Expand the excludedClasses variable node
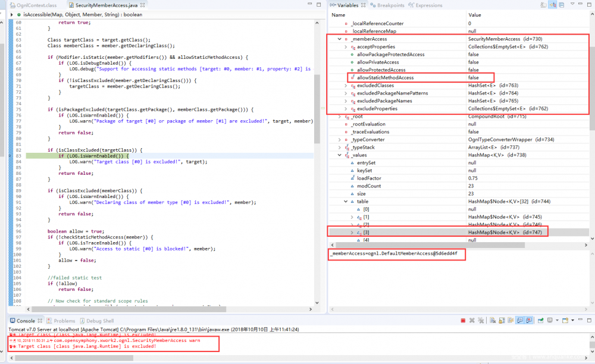Viewport: 595px width, 364px height. [346, 86]
